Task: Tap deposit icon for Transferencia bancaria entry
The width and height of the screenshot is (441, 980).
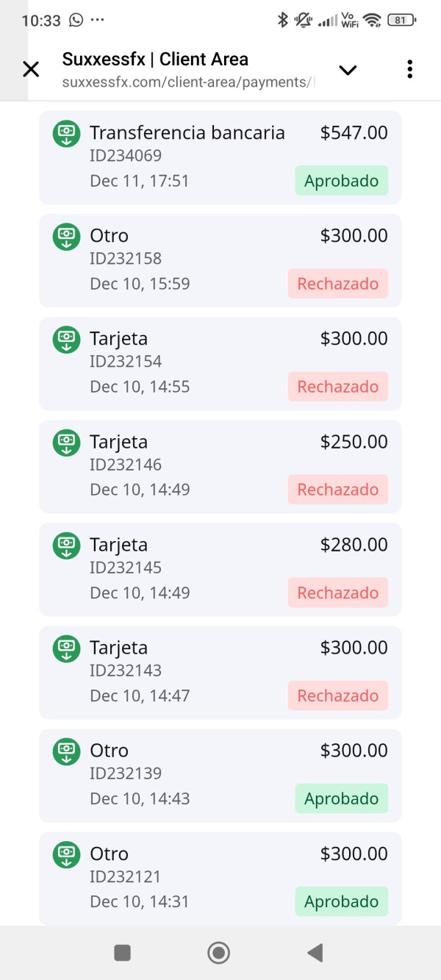Action: coord(66,134)
